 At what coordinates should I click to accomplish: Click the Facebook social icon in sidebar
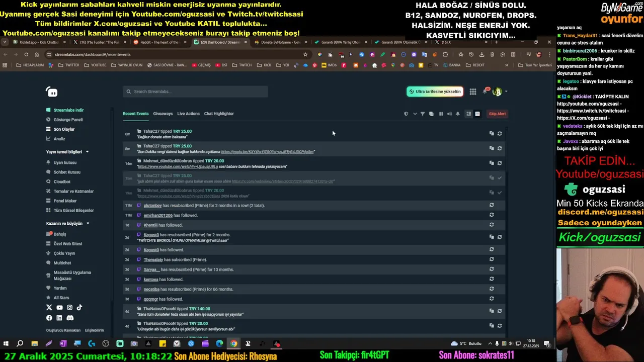coord(49,318)
